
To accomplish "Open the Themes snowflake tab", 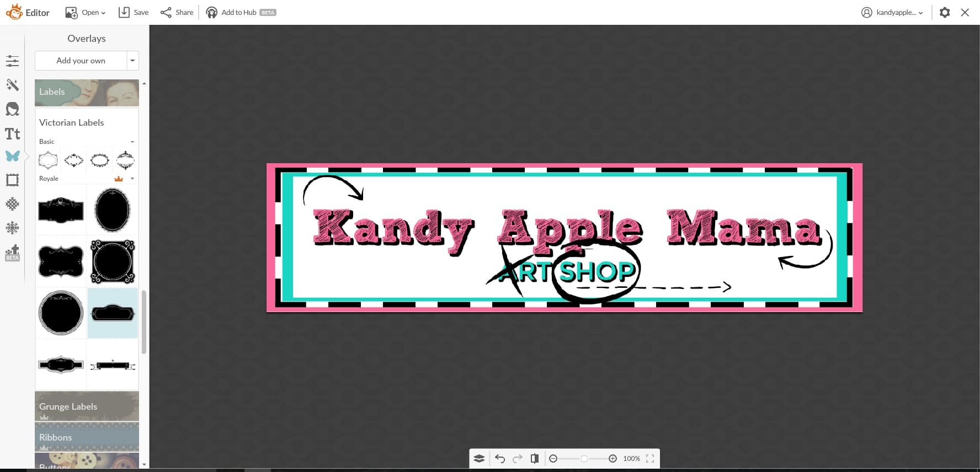I will pos(12,228).
